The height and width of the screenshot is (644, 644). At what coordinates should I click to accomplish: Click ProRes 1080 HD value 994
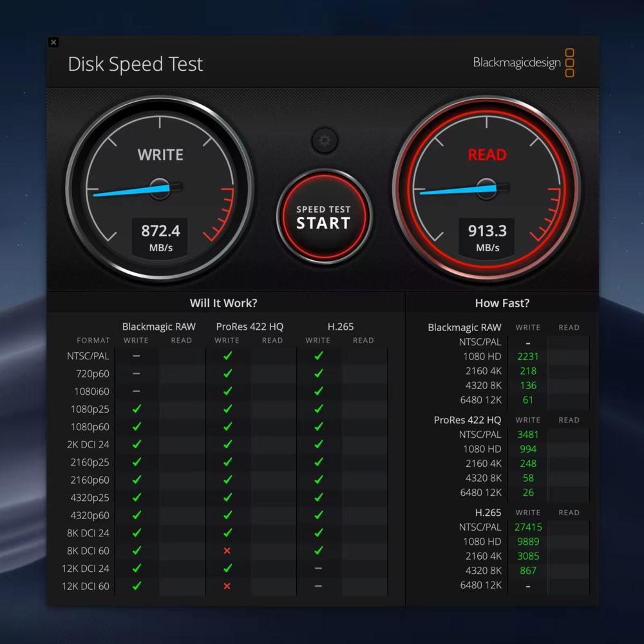tap(528, 449)
